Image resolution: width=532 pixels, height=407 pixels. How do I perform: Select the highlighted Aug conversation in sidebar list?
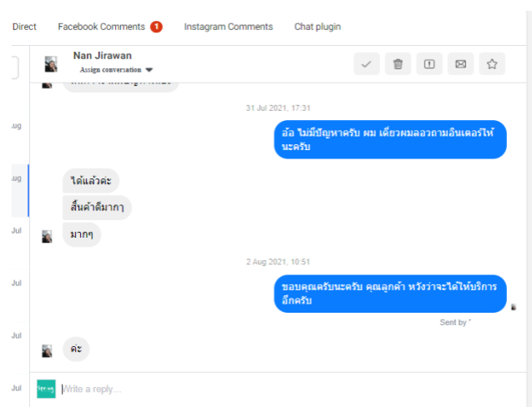[20, 190]
